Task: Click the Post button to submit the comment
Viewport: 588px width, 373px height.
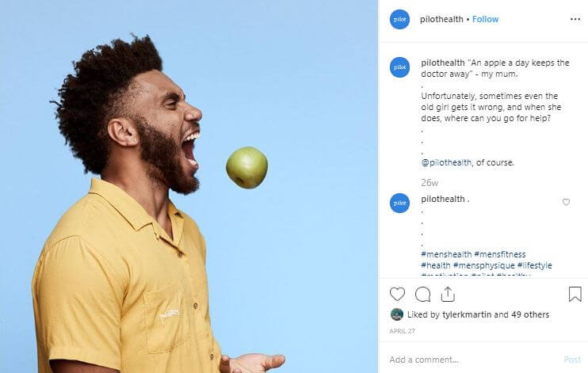Action: click(572, 360)
